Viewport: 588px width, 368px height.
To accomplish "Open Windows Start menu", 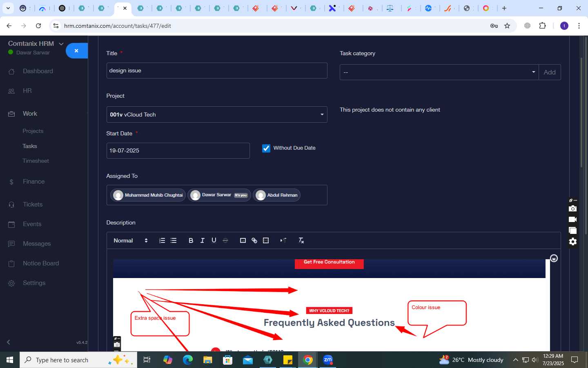I will [x=10, y=360].
